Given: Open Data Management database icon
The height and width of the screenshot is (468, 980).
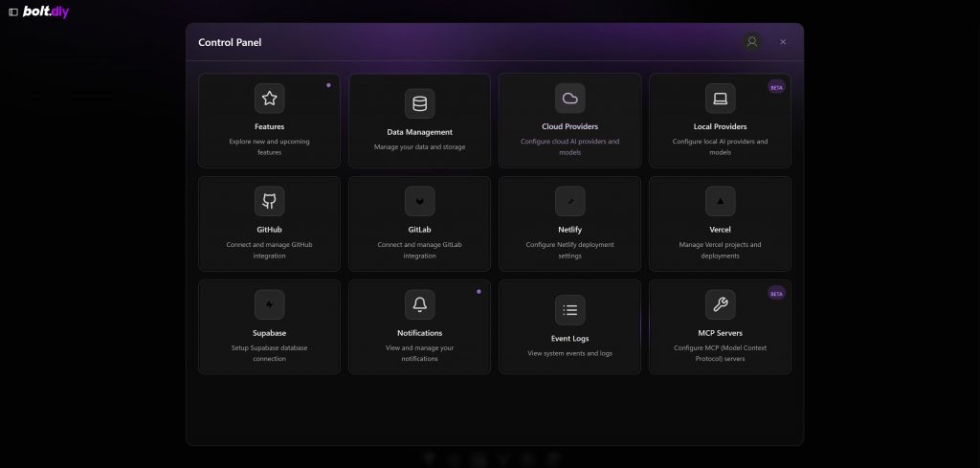Looking at the screenshot, I should (x=419, y=103).
